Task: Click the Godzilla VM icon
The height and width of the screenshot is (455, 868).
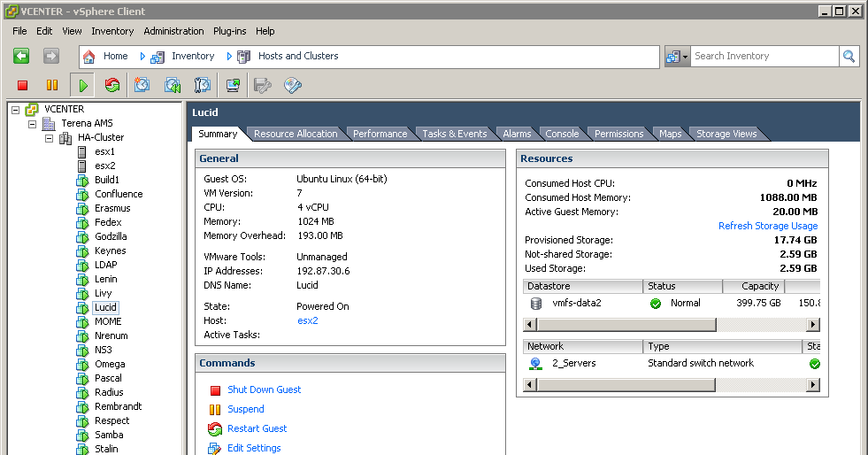Action: pyautogui.click(x=82, y=237)
